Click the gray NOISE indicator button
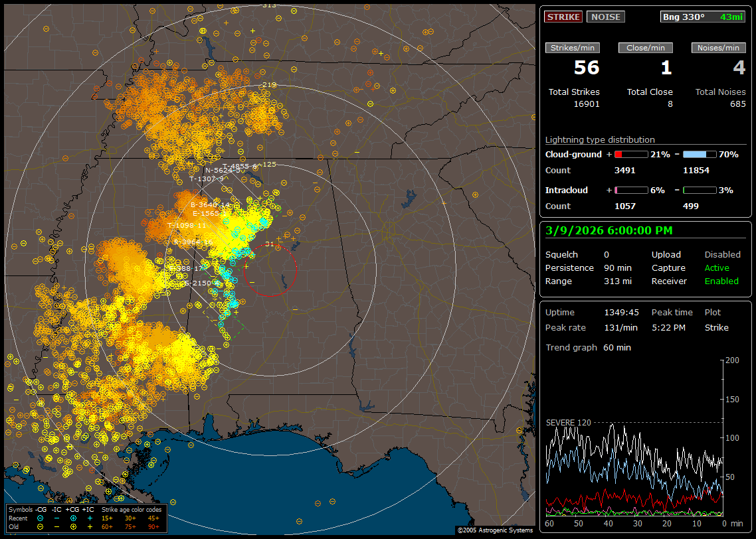The height and width of the screenshot is (539, 756). pyautogui.click(x=605, y=17)
